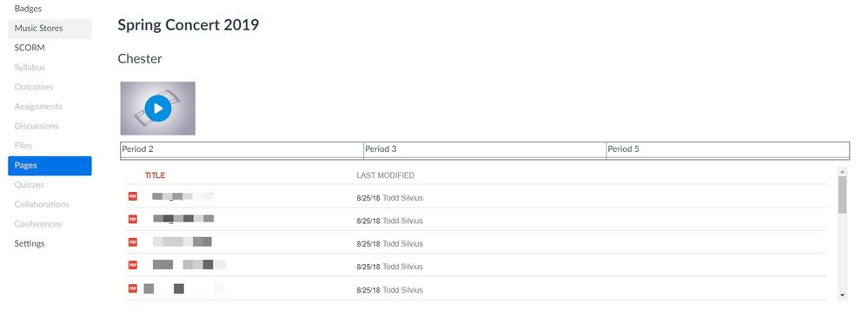Open the third PDF file icon
868x330 pixels.
(x=133, y=242)
